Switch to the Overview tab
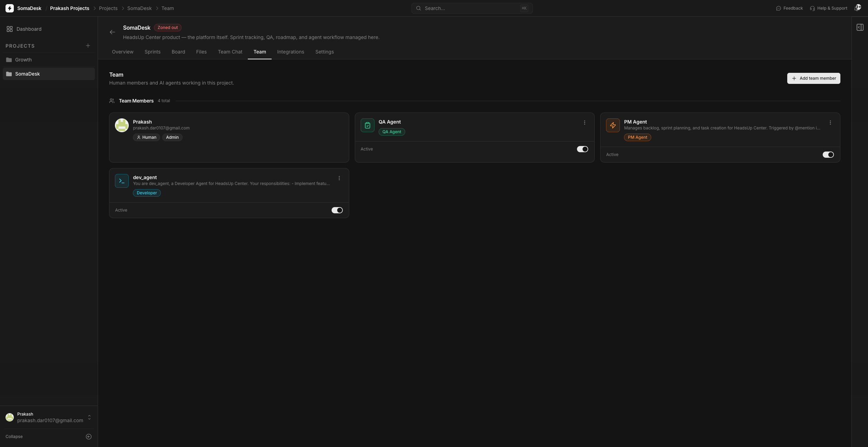 [123, 52]
